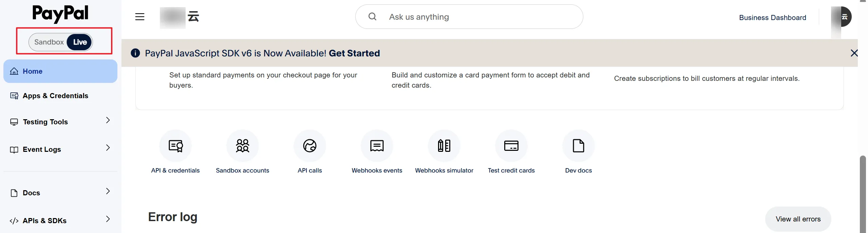This screenshot has width=868, height=233.
Task: Click the Ask us anything search field
Action: tap(475, 17)
